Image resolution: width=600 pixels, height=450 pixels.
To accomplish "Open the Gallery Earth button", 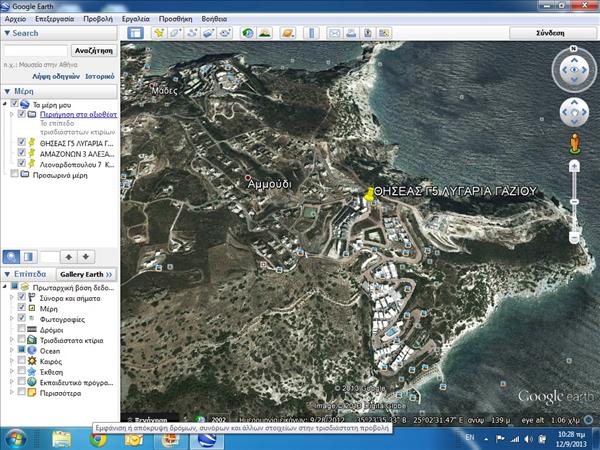I will tap(86, 274).
